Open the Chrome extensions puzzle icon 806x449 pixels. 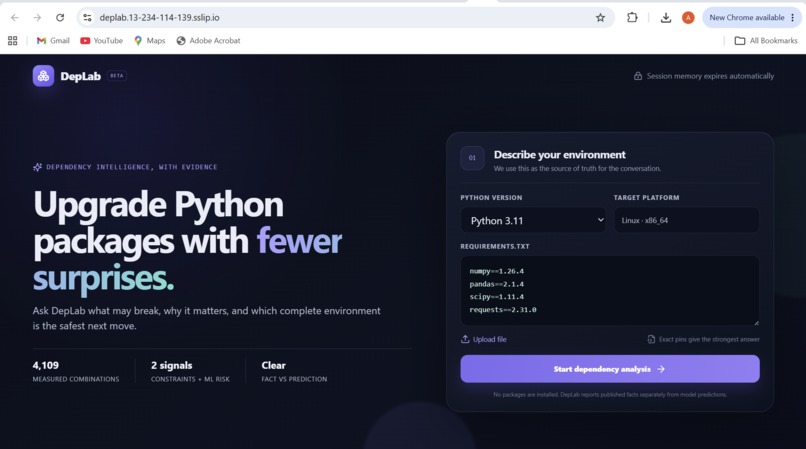pos(632,17)
